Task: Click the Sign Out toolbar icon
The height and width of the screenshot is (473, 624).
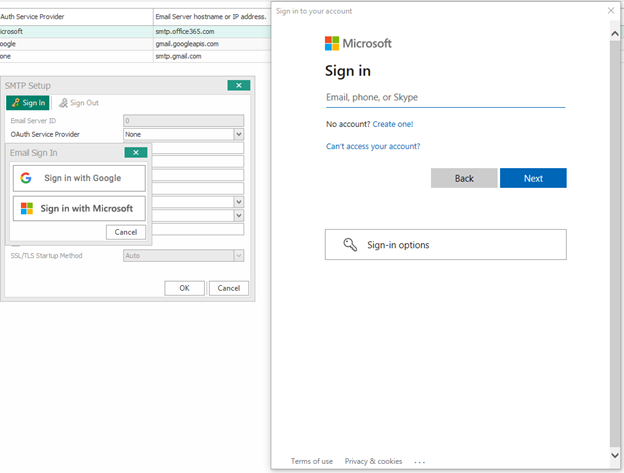Action: [x=63, y=103]
